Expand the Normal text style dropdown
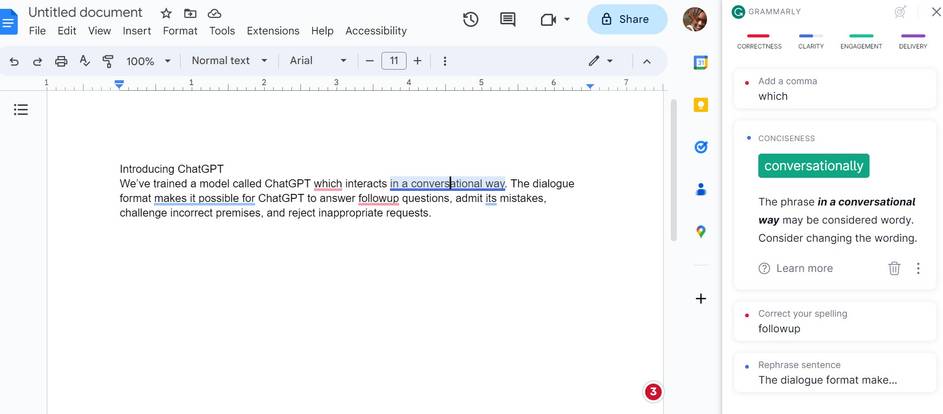Screen dimensions: 943x414 click(229, 61)
